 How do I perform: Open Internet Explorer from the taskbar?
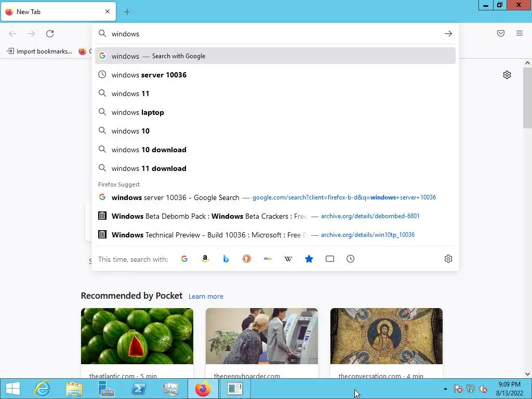(43, 389)
